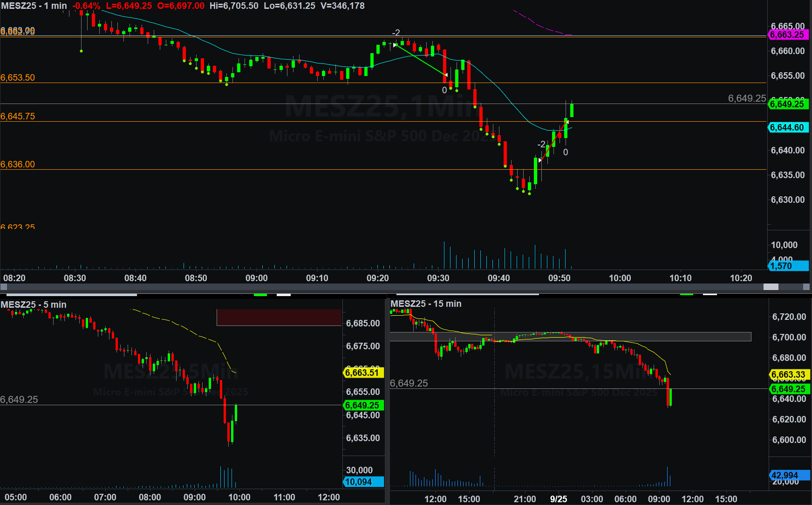This screenshot has height=505, width=812.
Task: Click the 9/25 date label on the 15 min axis
Action: tap(558, 499)
